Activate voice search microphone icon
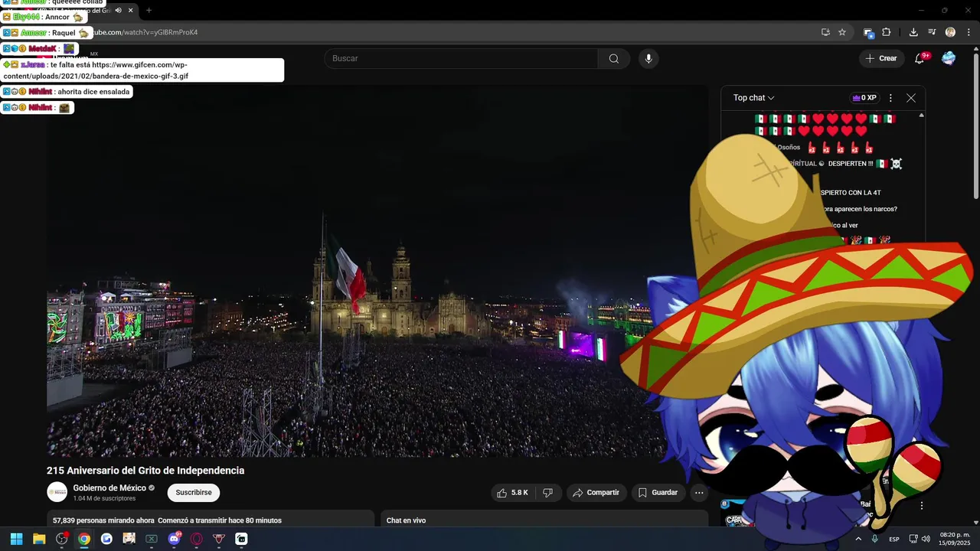The width and height of the screenshot is (980, 551). [648, 59]
